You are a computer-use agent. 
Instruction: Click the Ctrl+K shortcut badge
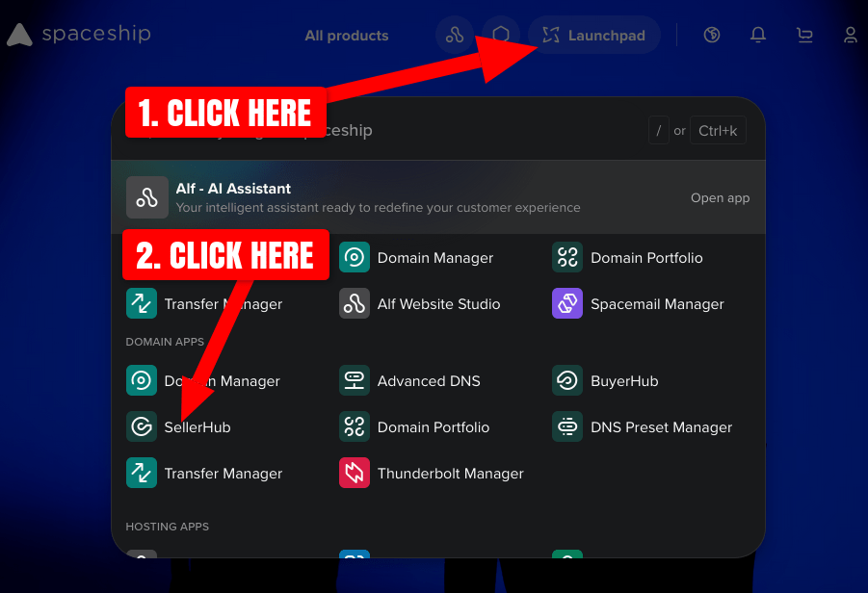point(717,130)
